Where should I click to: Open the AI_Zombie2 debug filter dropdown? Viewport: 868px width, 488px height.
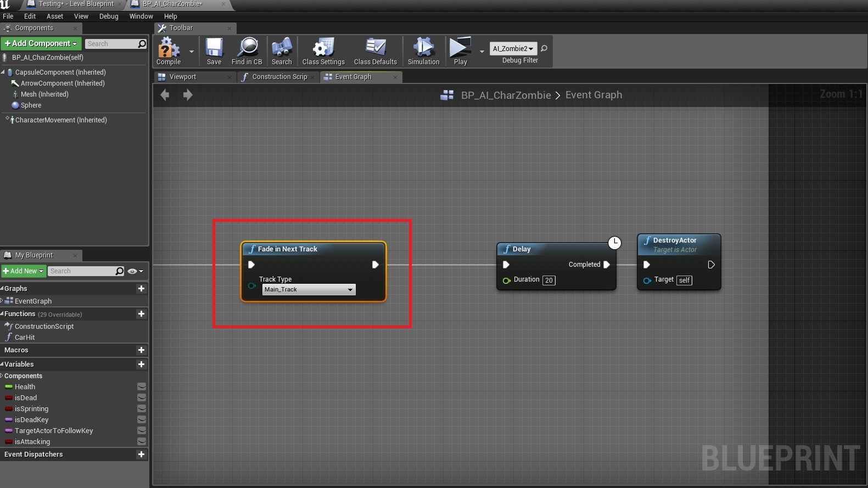tap(513, 49)
